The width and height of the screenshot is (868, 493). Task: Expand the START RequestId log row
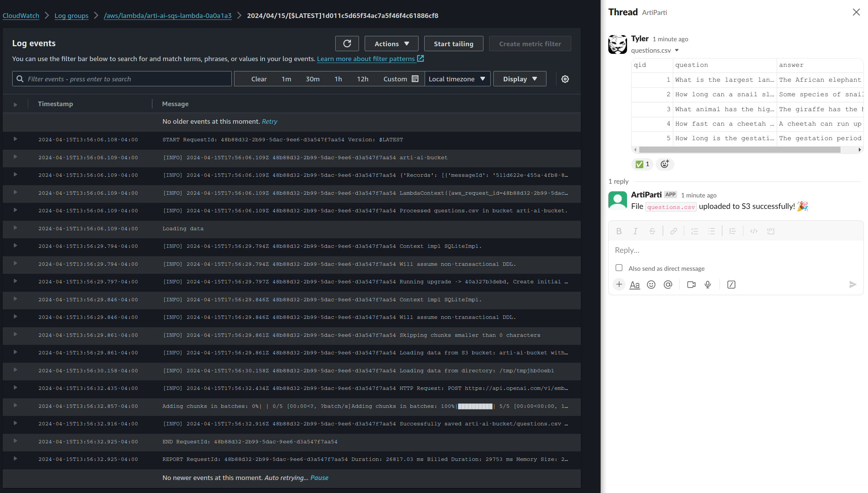(15, 139)
